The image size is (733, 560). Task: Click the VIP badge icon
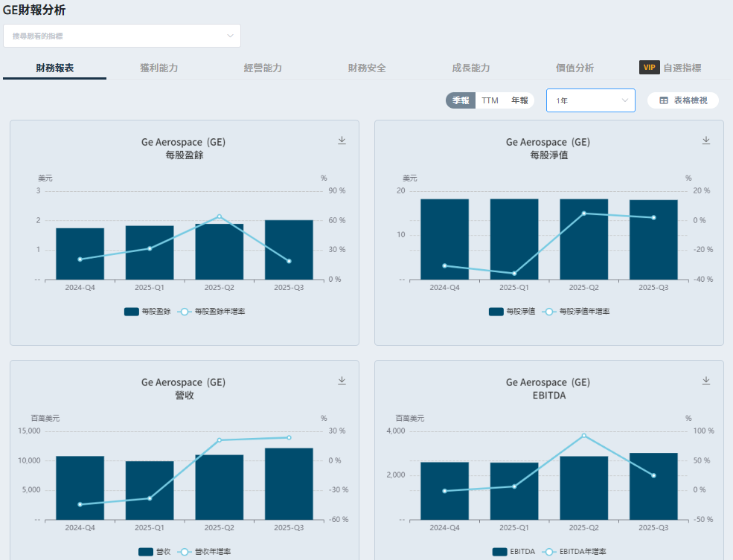pos(649,68)
